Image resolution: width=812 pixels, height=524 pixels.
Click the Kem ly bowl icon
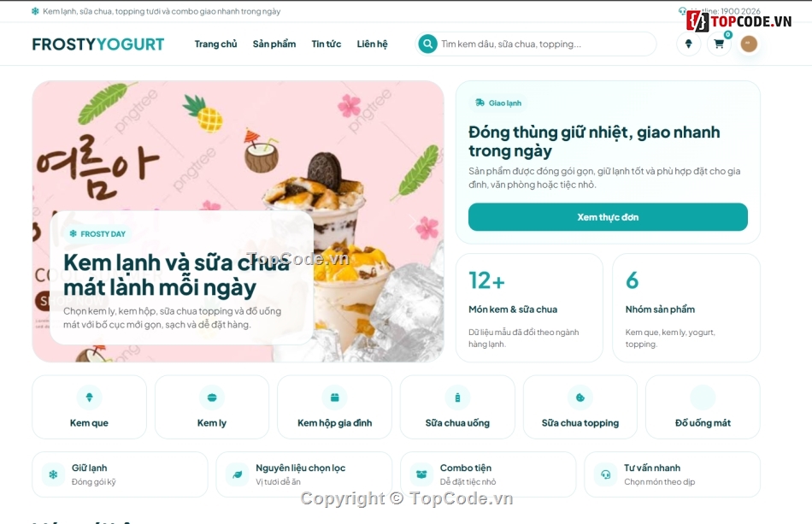pos(212,397)
